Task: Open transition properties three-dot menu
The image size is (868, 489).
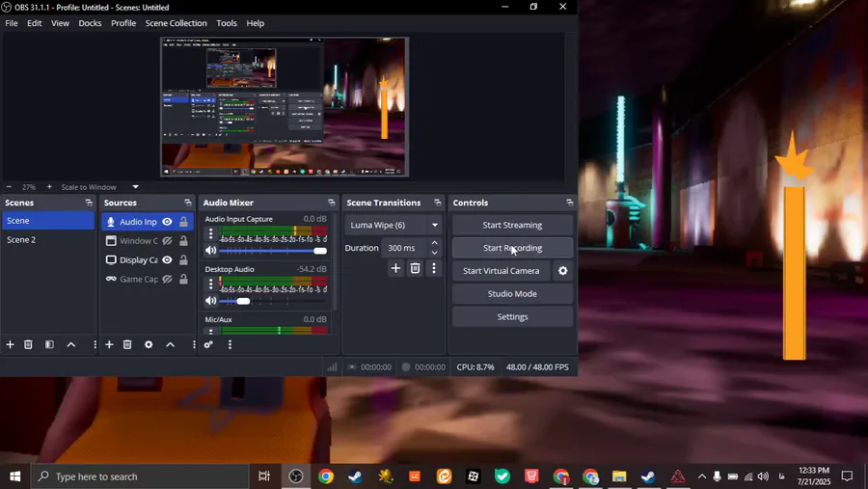Action: pos(433,268)
